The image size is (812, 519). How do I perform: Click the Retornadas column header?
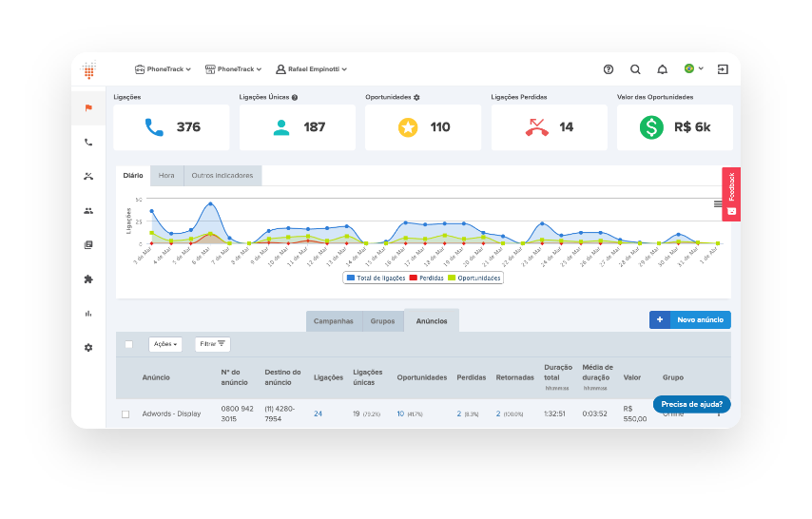[514, 377]
